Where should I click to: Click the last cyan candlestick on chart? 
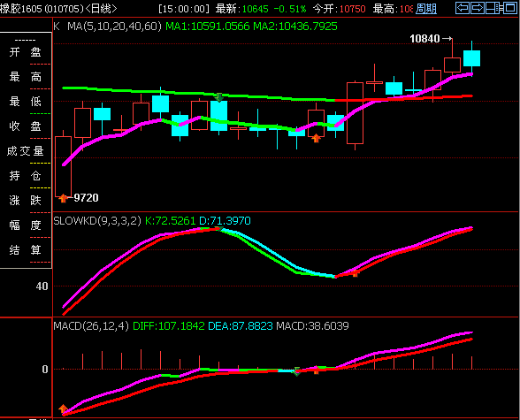coord(471,58)
